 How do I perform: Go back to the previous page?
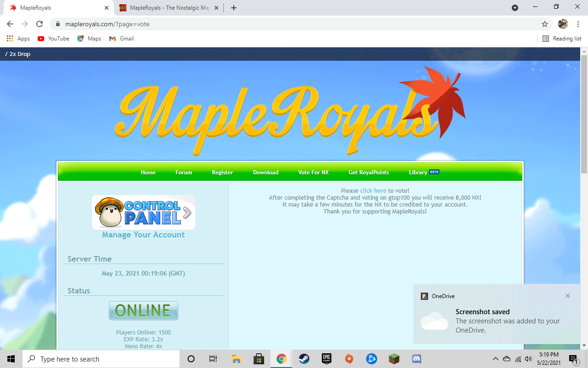point(10,24)
